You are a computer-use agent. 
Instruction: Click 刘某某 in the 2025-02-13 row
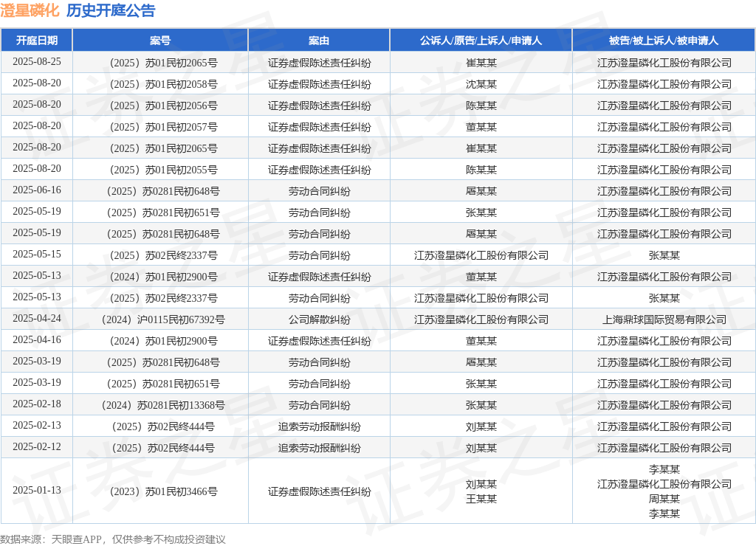(x=481, y=426)
